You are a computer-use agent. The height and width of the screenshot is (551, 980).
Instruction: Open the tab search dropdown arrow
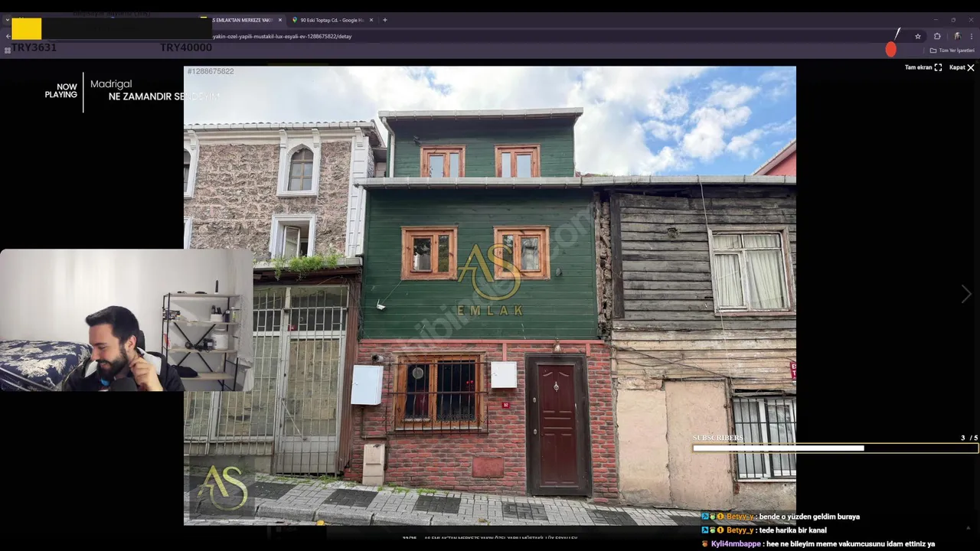(7, 20)
